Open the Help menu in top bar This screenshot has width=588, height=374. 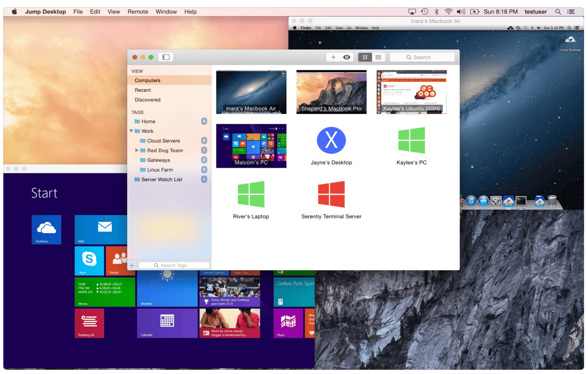pos(191,12)
